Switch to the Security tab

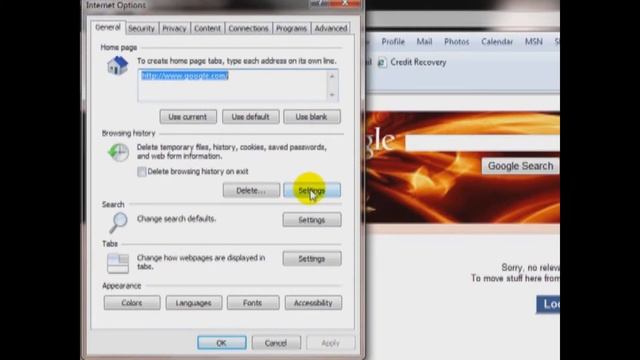(141, 28)
